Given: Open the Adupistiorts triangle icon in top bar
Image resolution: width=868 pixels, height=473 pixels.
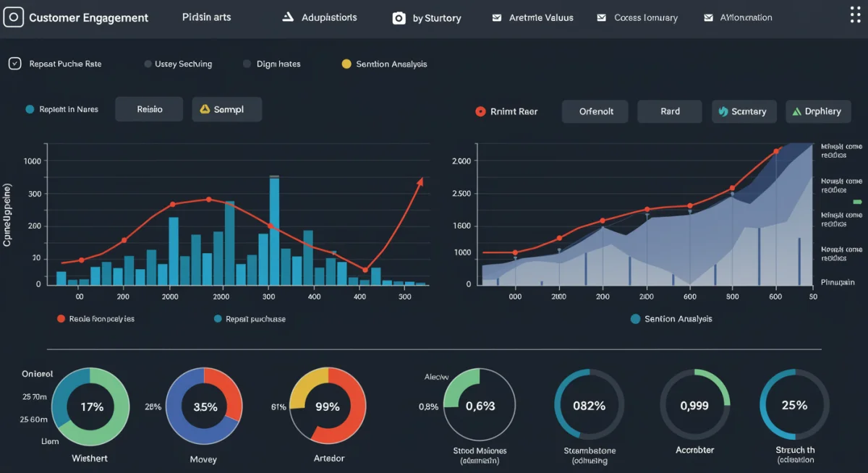Looking at the screenshot, I should point(287,17).
